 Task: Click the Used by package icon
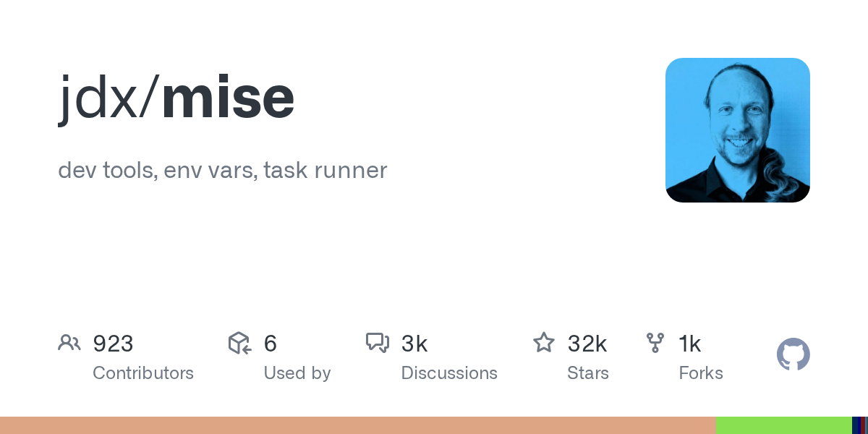(239, 343)
